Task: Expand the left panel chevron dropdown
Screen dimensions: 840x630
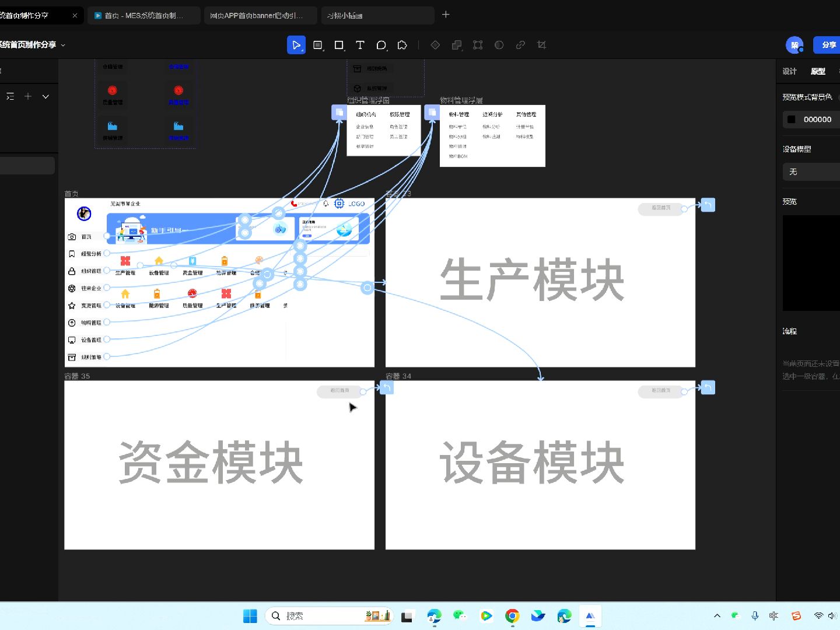Action: click(45, 96)
